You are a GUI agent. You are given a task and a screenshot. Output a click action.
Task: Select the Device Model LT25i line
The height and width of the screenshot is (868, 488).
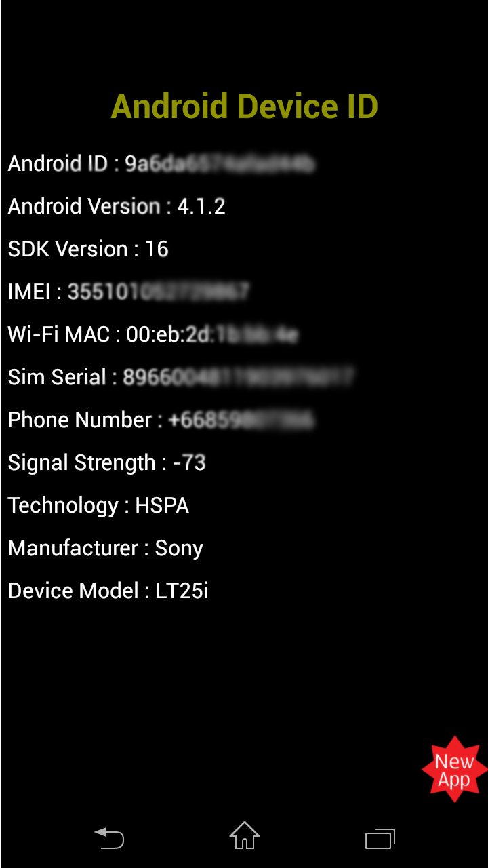108,591
